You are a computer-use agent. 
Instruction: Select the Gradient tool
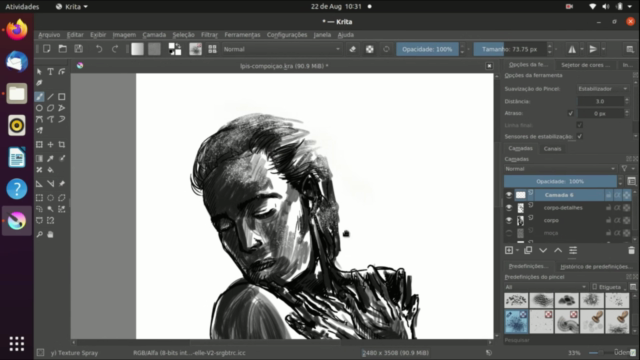(39, 158)
